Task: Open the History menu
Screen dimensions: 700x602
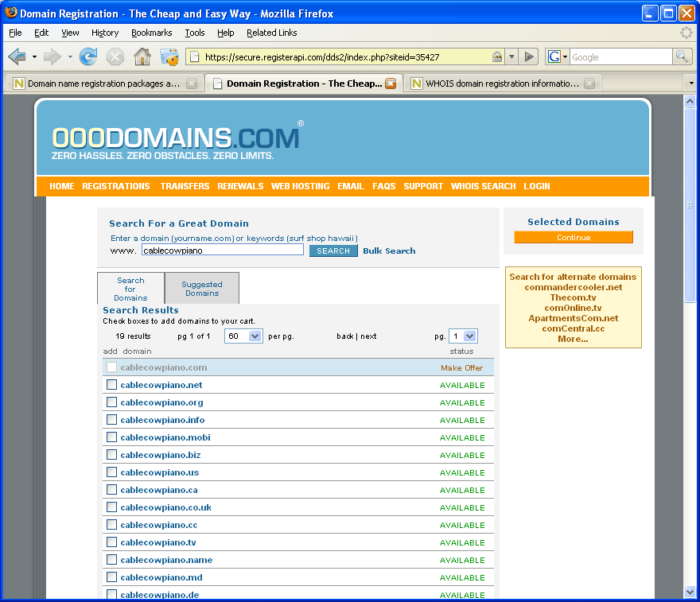Action: point(105,33)
